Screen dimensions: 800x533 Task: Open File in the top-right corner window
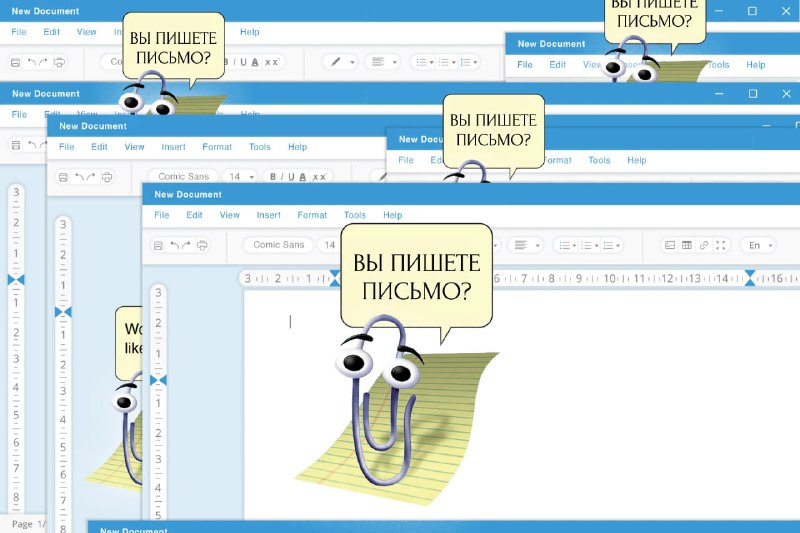click(x=524, y=65)
